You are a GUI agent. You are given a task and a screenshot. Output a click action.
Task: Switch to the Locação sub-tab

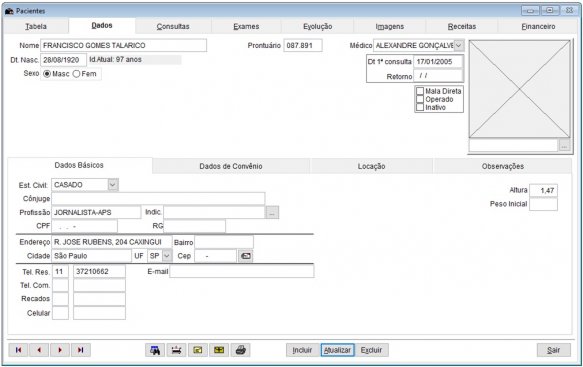(371, 166)
